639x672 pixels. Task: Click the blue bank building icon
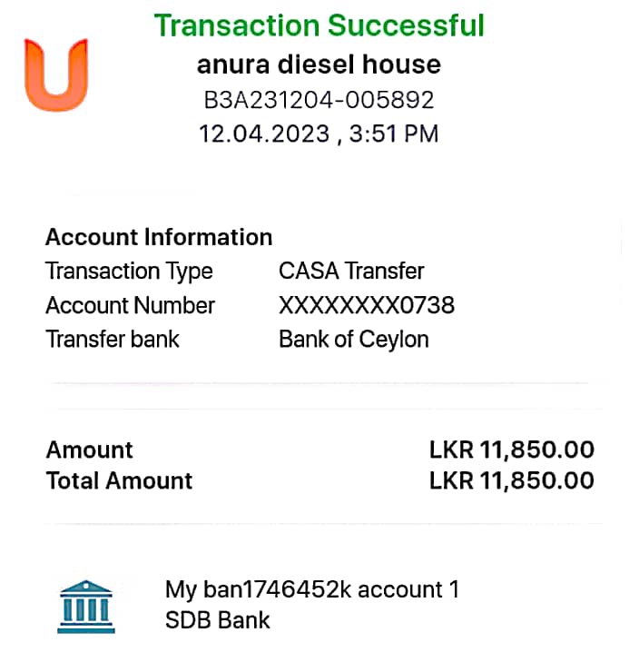[x=86, y=606]
